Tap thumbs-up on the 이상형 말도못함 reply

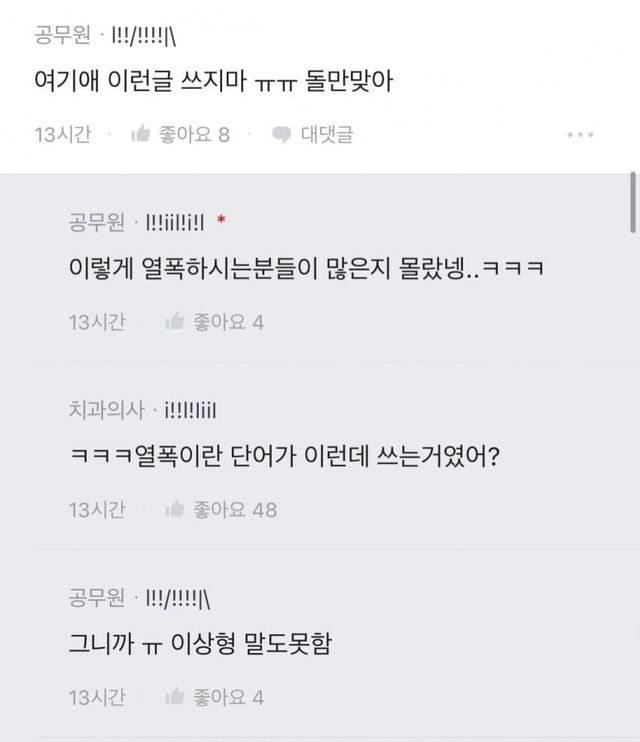coord(175,698)
